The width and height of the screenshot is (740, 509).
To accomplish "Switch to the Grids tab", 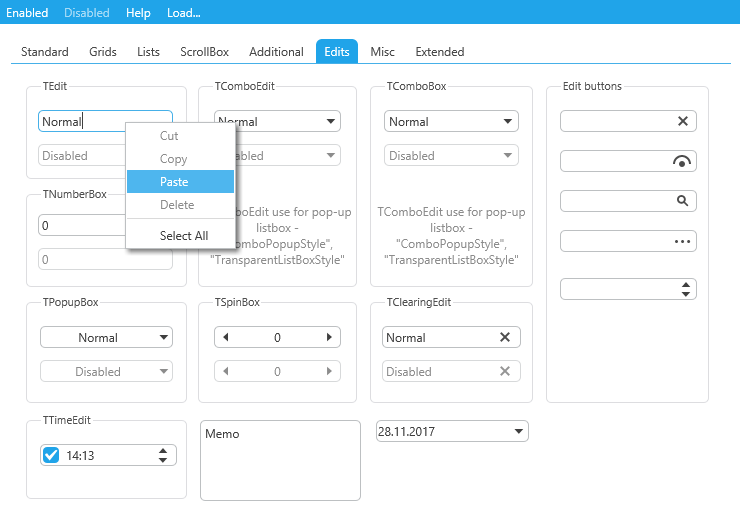I will tap(103, 51).
